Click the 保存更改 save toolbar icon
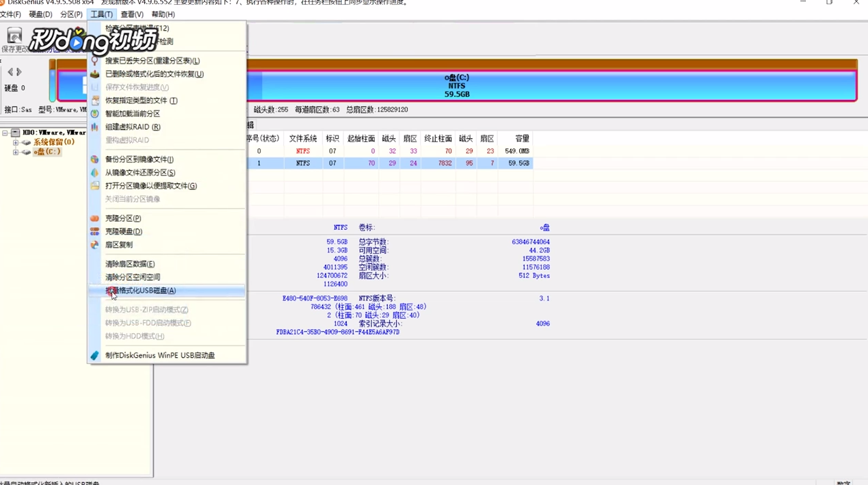The image size is (868, 485). [14, 35]
